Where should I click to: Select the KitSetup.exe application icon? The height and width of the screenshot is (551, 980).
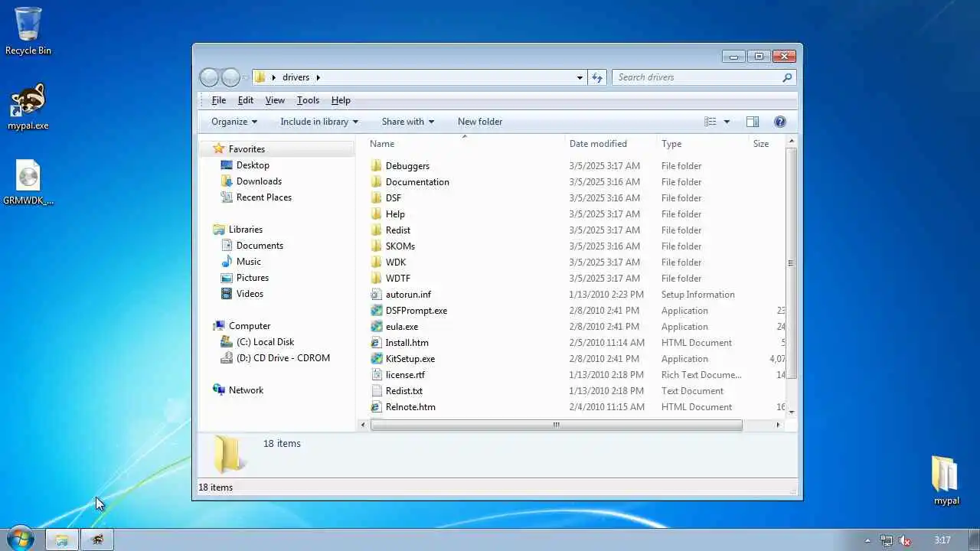click(376, 359)
